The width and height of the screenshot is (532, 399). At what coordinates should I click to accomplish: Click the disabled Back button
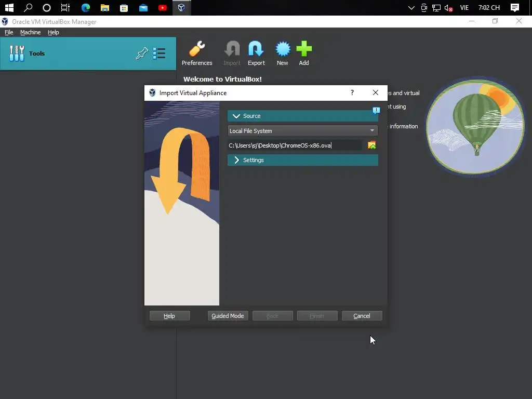272,316
